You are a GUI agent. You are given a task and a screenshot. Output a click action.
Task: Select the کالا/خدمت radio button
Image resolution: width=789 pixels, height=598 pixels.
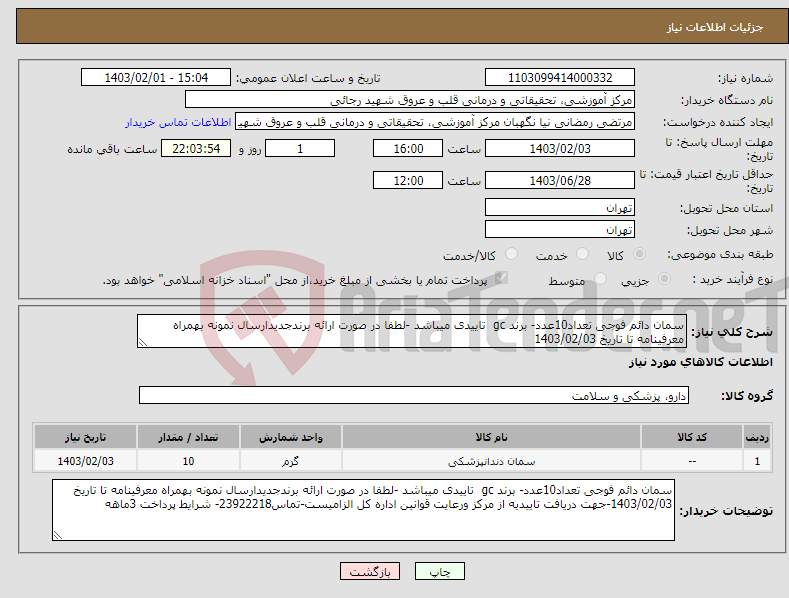click(x=511, y=254)
